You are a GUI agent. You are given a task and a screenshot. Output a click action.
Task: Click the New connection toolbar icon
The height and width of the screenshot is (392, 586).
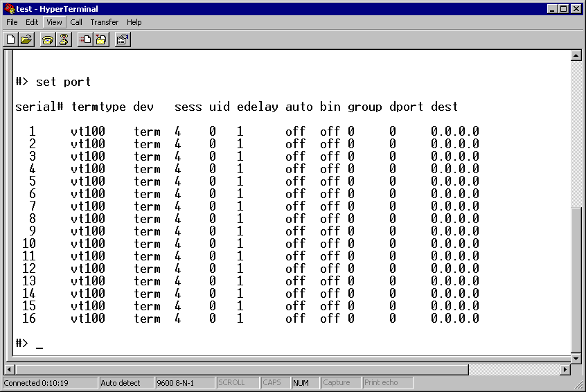(x=11, y=39)
